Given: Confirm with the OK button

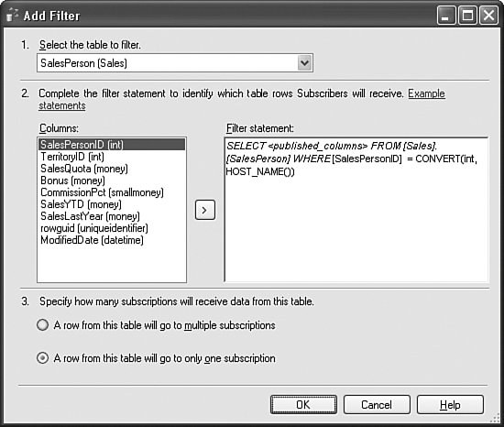Looking at the screenshot, I should (x=303, y=404).
